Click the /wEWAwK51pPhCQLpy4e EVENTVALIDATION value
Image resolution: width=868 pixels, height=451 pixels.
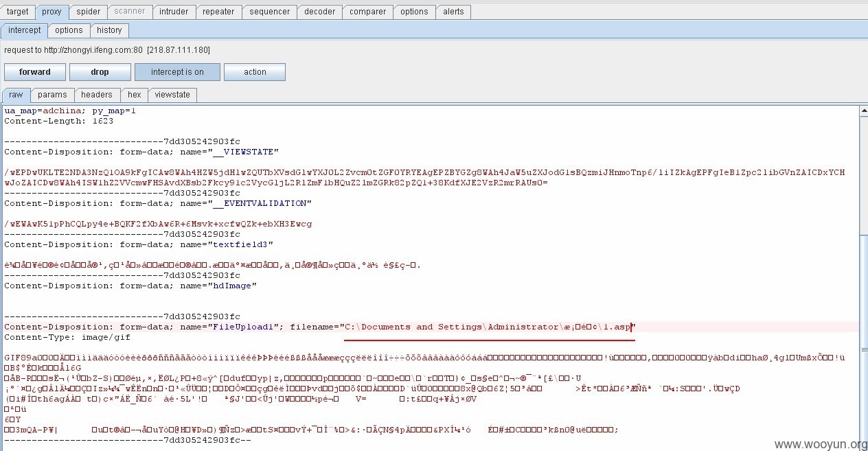tap(158, 224)
